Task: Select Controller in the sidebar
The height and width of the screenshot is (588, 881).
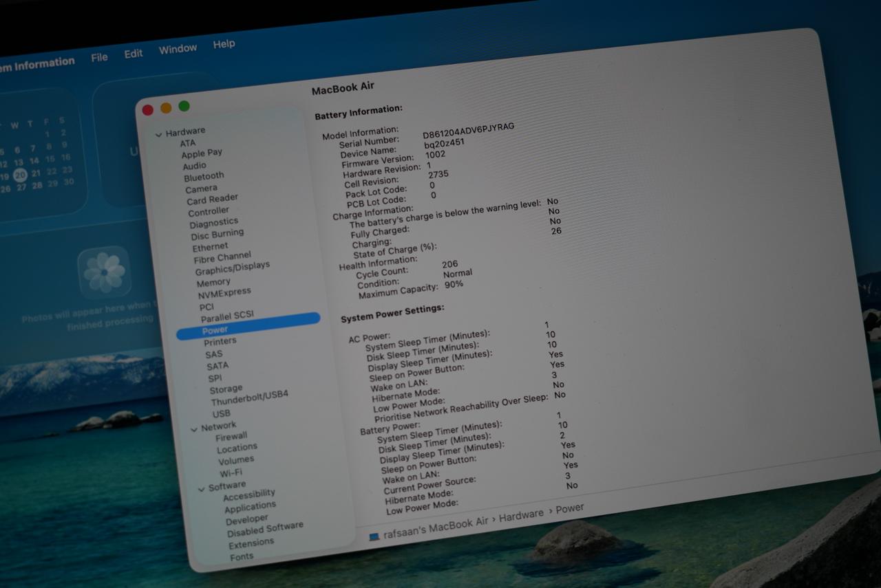Action: [209, 212]
